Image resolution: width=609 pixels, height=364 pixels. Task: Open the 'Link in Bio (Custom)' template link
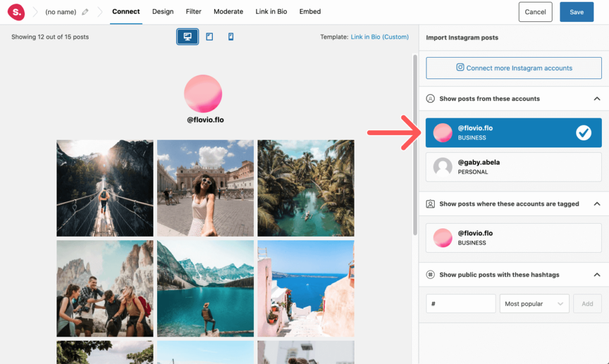(x=379, y=37)
